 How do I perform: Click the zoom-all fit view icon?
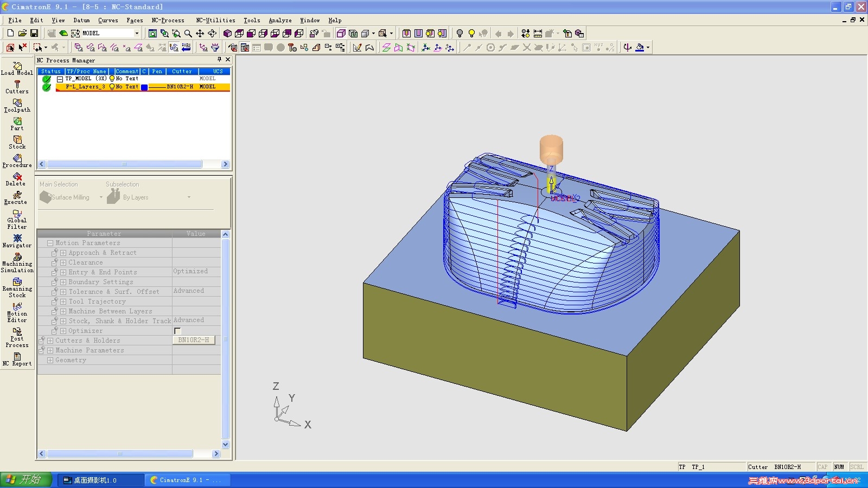coord(153,33)
